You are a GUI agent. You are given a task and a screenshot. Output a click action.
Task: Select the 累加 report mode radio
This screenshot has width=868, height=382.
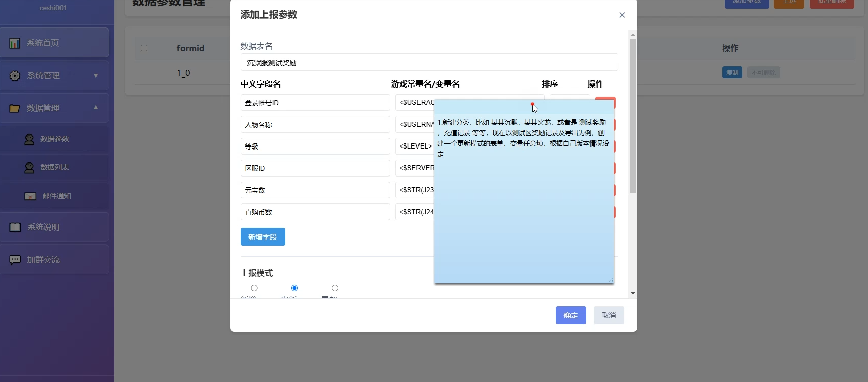335,288
